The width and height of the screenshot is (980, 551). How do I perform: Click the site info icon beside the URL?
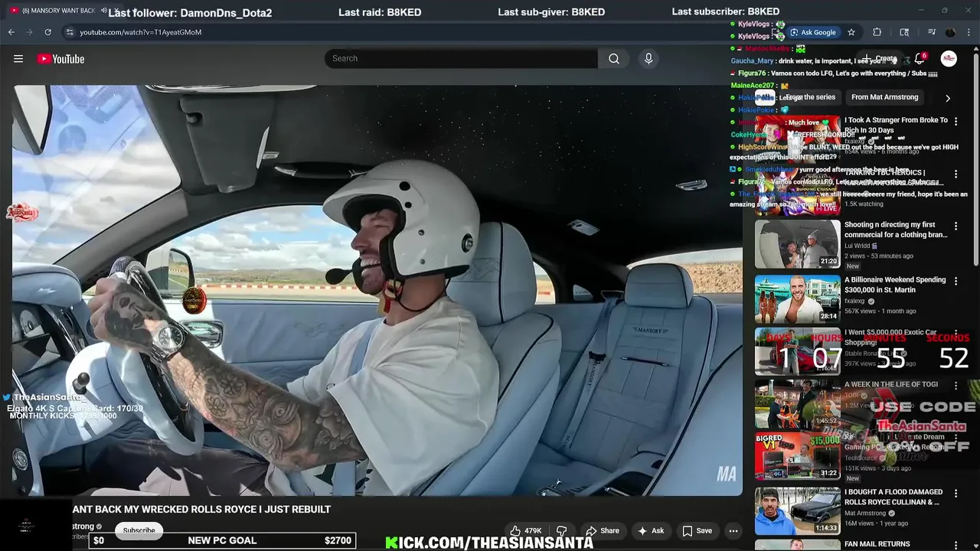tap(70, 32)
